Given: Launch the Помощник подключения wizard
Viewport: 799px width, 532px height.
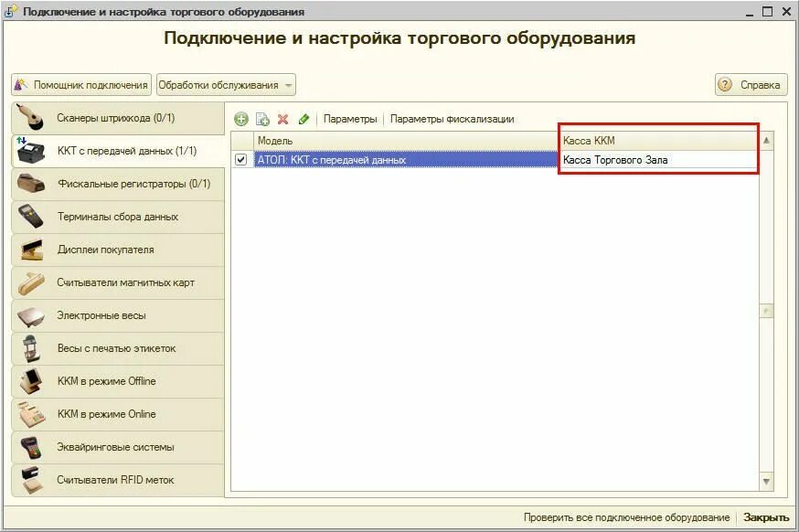Looking at the screenshot, I should click(80, 84).
